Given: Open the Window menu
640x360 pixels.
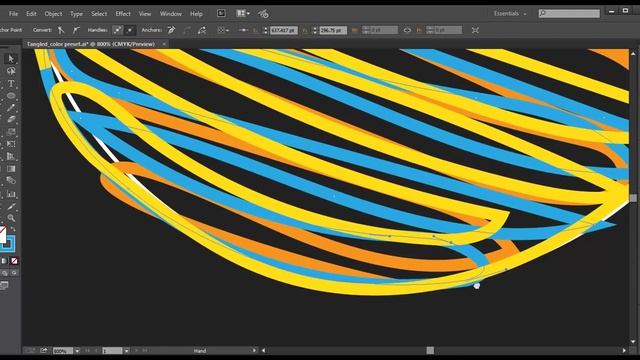Looking at the screenshot, I should tap(171, 14).
